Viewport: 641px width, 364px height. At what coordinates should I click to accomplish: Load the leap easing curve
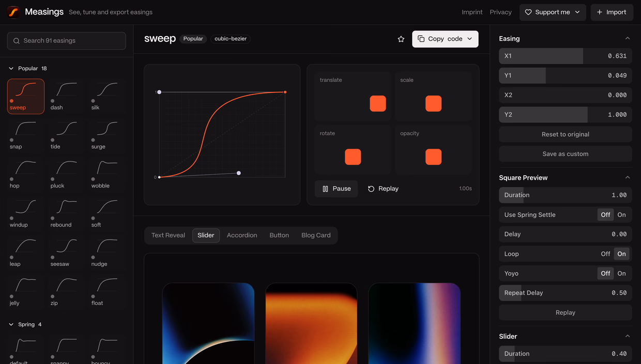(26, 253)
